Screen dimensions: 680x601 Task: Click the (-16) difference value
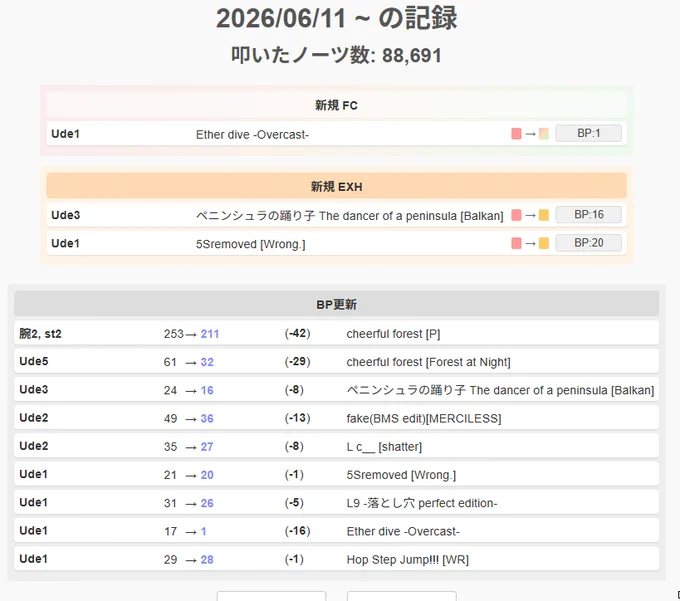[x=298, y=531]
